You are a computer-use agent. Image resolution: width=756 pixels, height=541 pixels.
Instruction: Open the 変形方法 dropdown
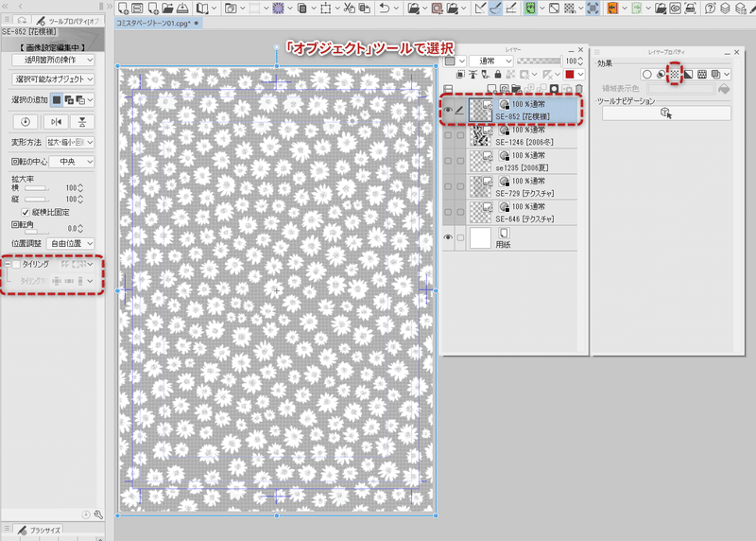[70, 143]
